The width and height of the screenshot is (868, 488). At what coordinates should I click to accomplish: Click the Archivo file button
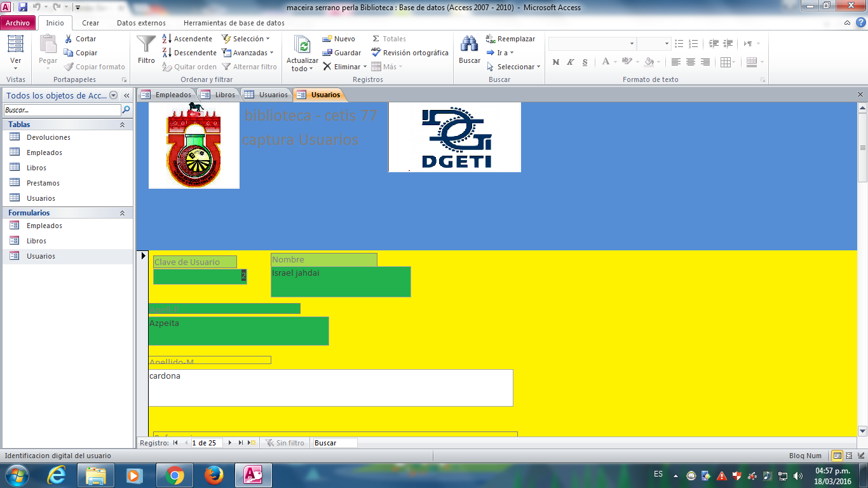18,23
